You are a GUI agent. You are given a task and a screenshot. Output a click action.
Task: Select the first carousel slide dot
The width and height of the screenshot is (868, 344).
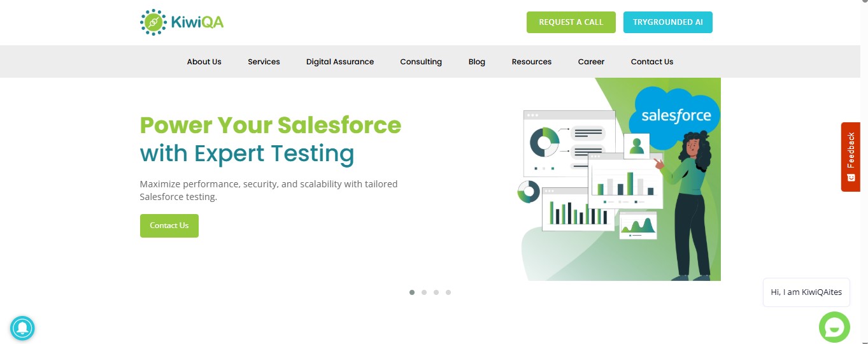(x=412, y=292)
